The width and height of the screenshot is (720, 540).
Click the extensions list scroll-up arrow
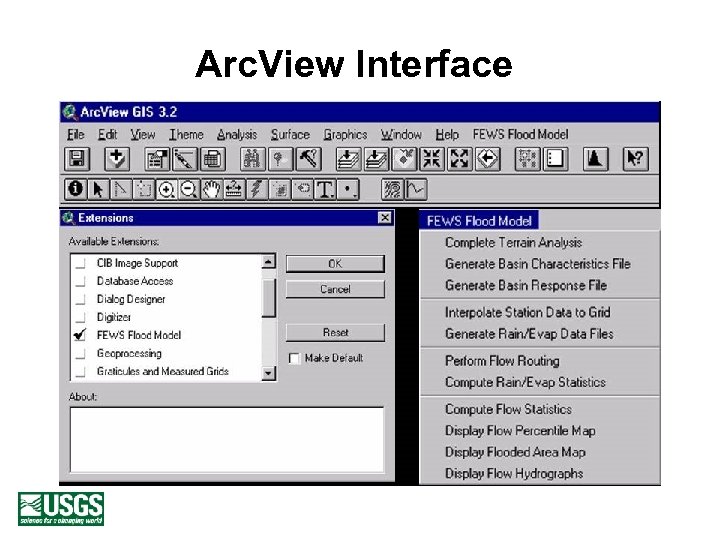269,262
